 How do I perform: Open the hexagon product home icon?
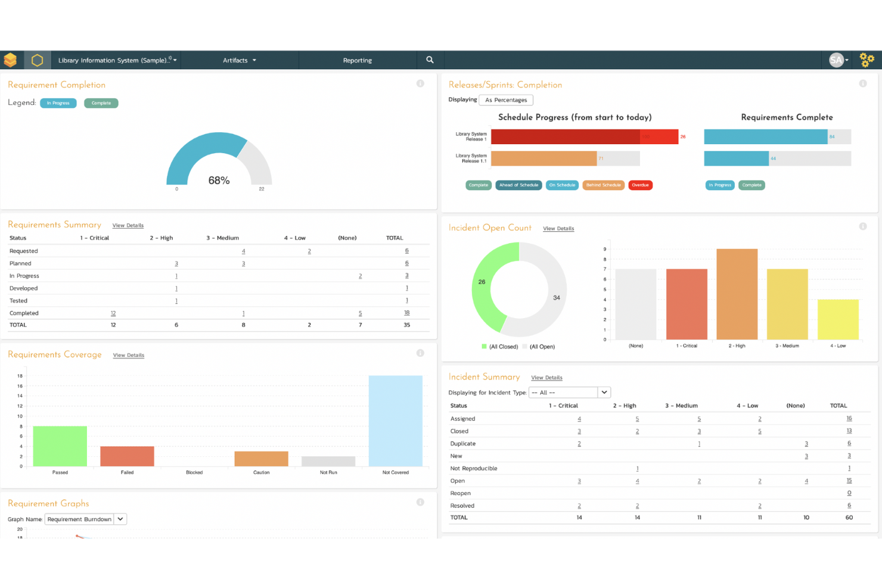(37, 60)
